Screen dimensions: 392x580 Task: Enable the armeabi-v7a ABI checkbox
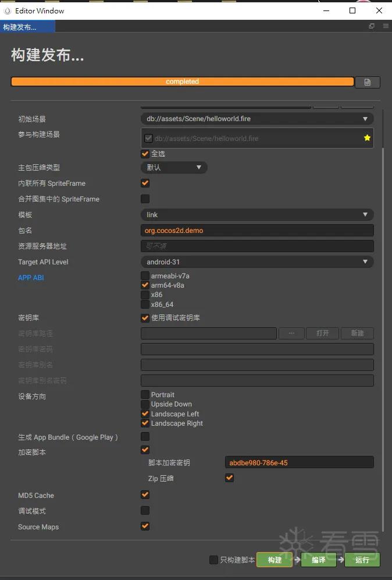pyautogui.click(x=145, y=275)
